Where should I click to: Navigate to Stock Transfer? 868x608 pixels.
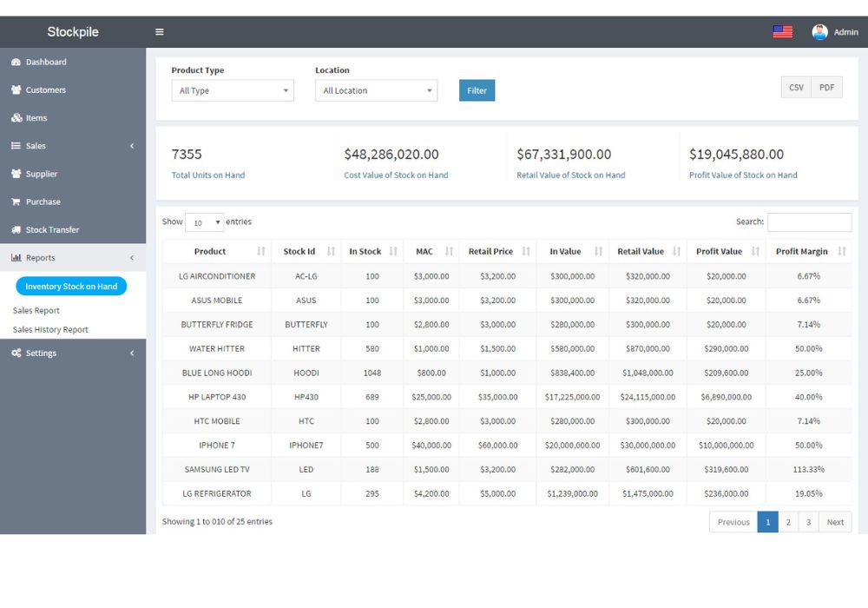pos(52,230)
